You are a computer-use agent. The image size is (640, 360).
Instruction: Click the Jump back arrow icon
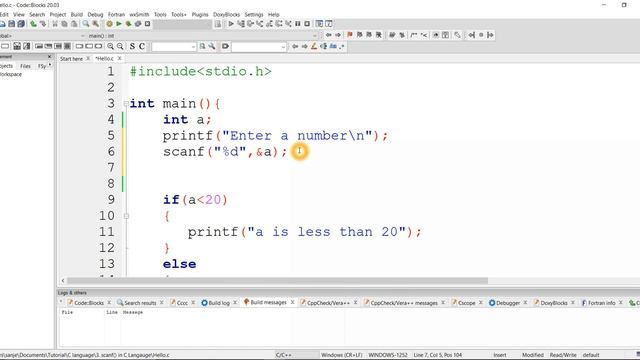point(329,35)
